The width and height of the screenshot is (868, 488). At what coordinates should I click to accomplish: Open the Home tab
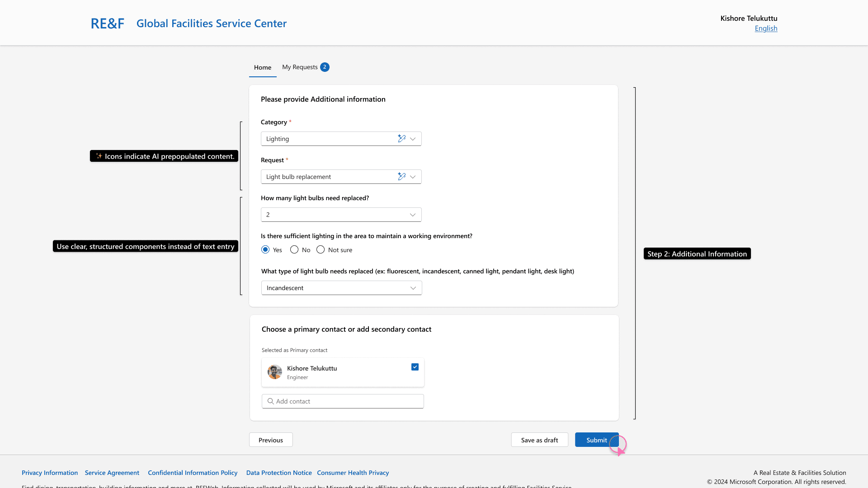(x=263, y=67)
